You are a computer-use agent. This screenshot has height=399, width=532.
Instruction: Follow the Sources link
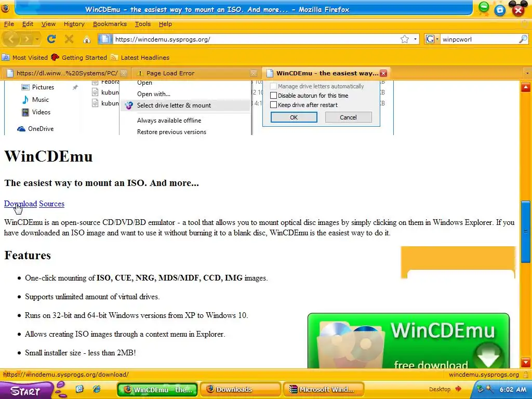pos(51,204)
